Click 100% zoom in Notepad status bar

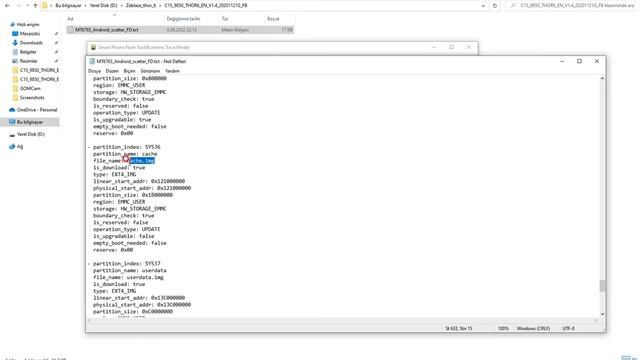503,328
